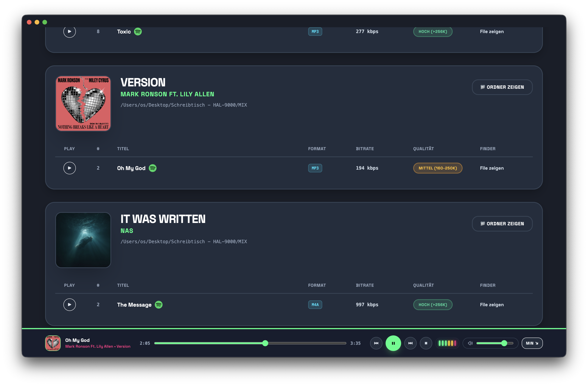Click the 997 kbps bitrate value
The width and height of the screenshot is (588, 386).
(x=367, y=305)
